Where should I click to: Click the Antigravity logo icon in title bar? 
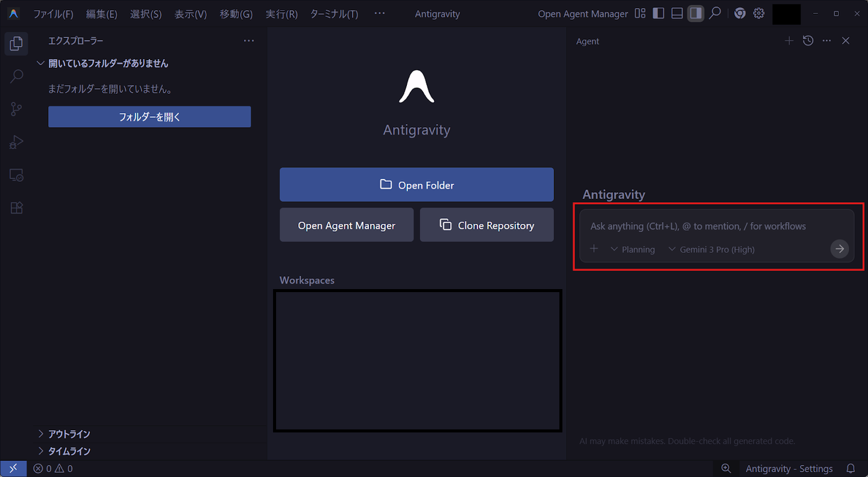(13, 13)
